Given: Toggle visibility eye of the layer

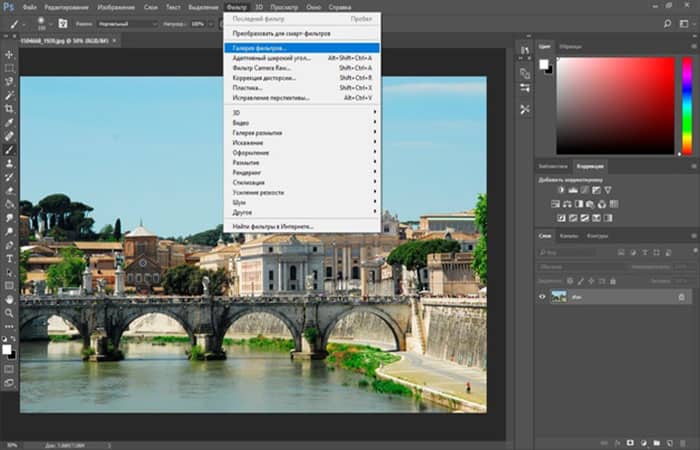Looking at the screenshot, I should [x=542, y=296].
